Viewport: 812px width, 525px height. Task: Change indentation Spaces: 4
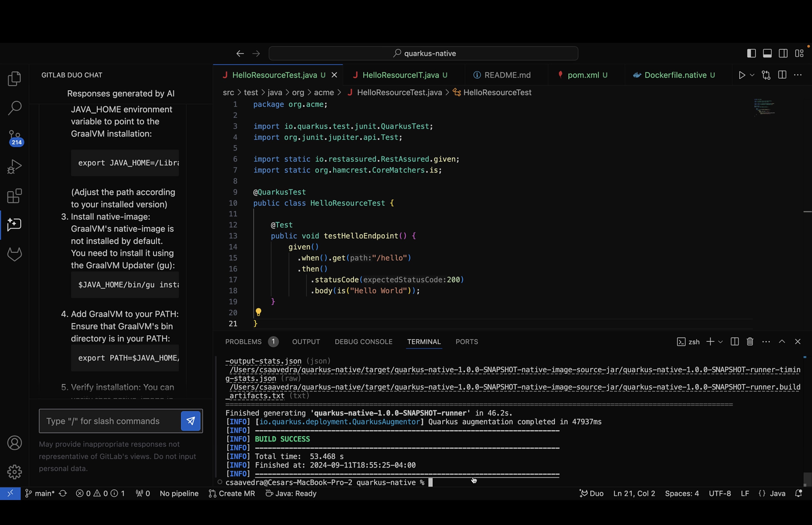681,493
